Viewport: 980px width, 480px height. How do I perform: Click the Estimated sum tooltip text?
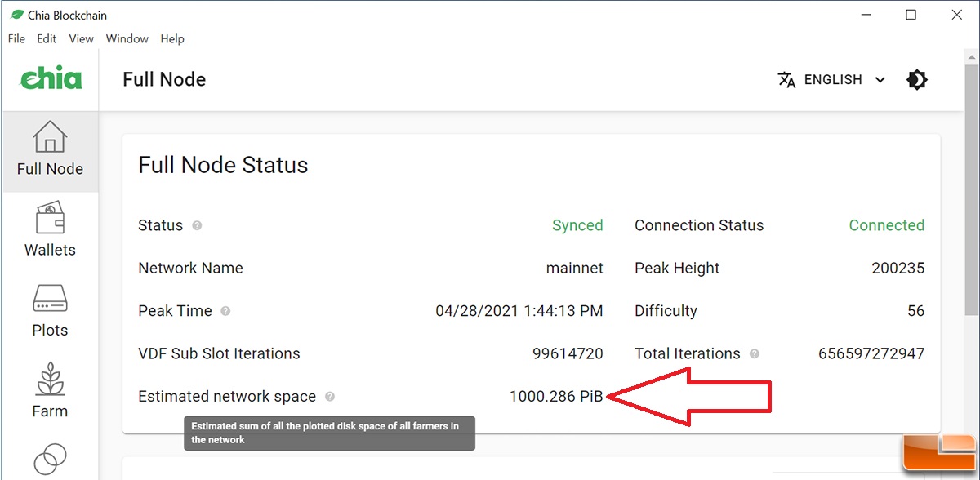329,433
